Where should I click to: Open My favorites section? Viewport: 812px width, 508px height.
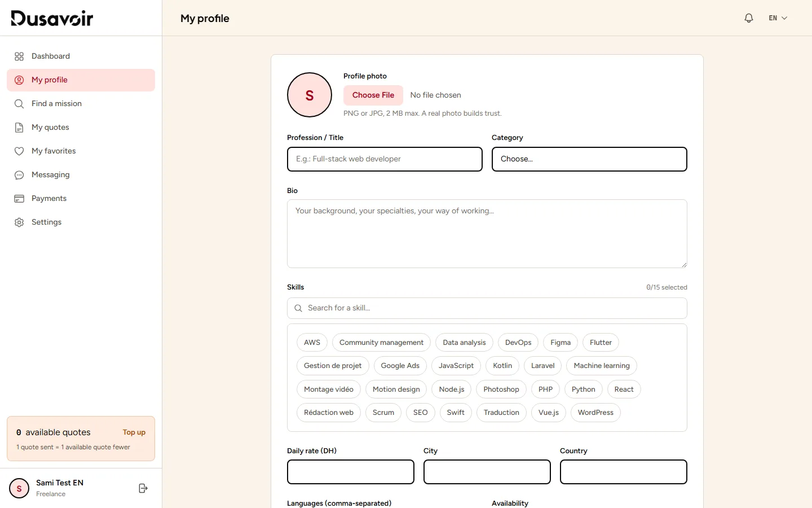[x=81, y=151]
